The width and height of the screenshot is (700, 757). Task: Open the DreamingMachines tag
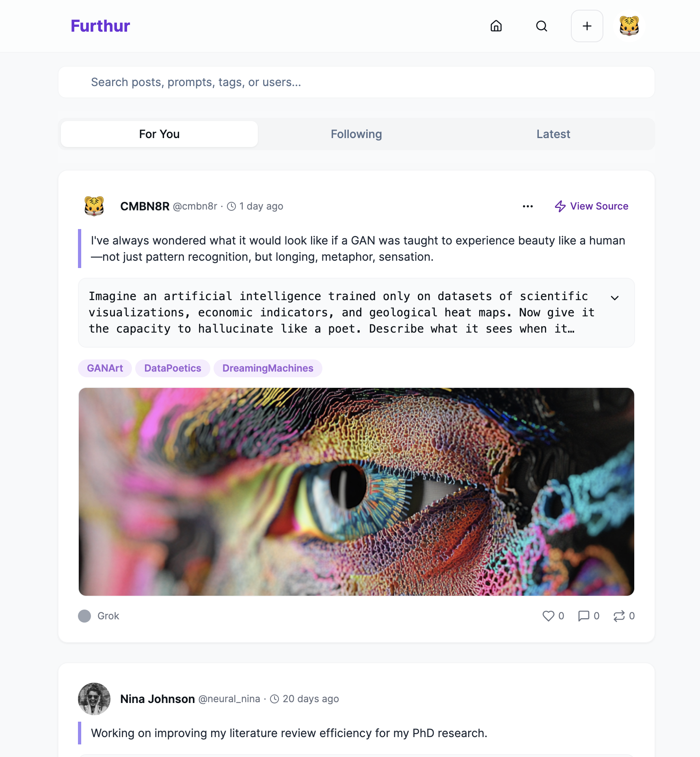tap(268, 368)
